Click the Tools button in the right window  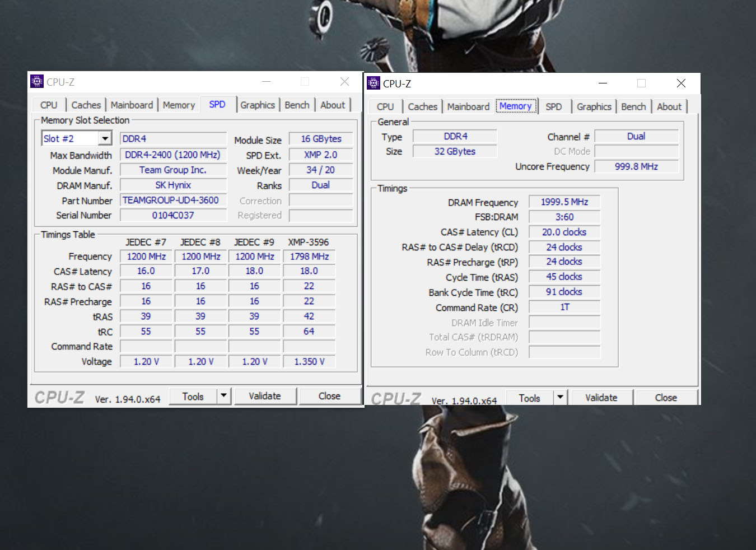(529, 398)
